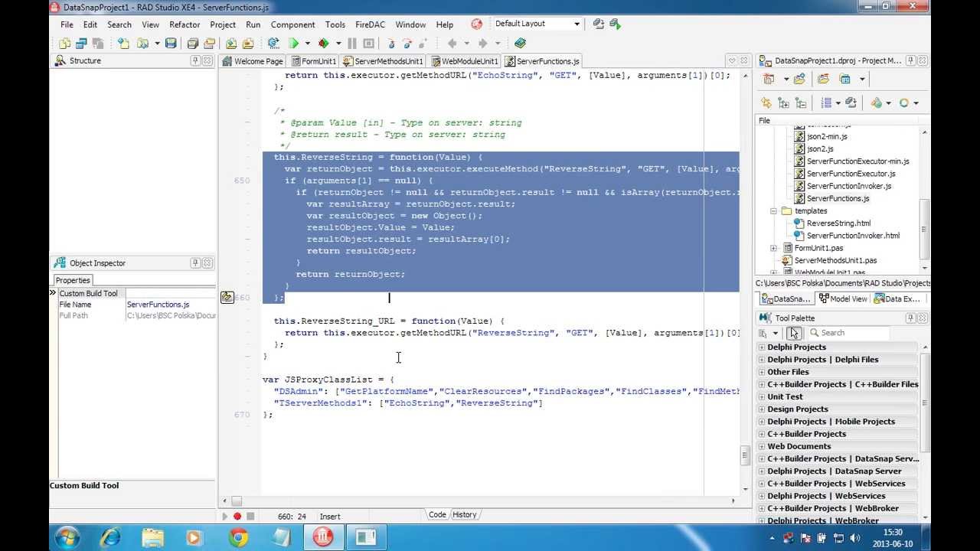The height and width of the screenshot is (551, 980).
Task: Open the History tab below editor
Action: (x=464, y=515)
